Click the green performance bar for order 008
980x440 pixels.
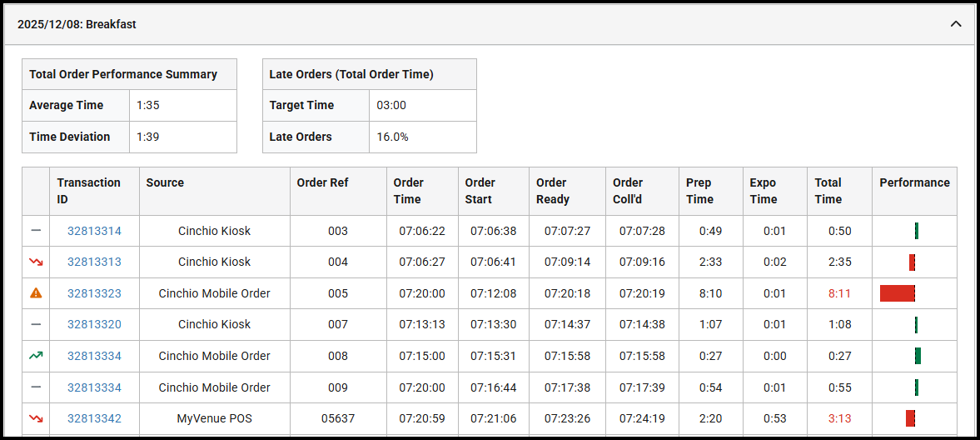pos(918,356)
